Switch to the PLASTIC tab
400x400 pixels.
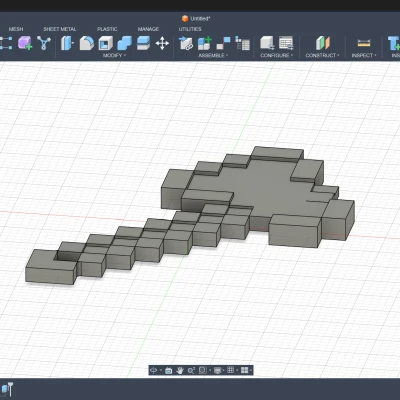(x=107, y=29)
